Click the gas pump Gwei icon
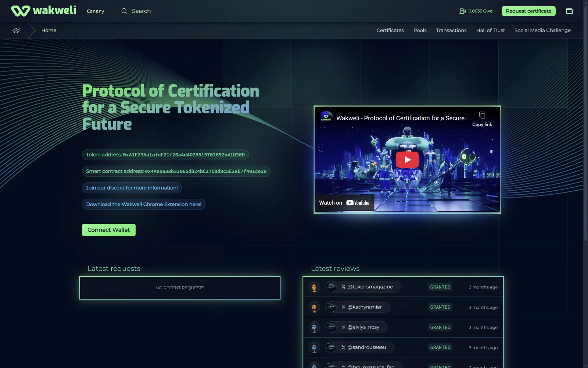 point(463,11)
